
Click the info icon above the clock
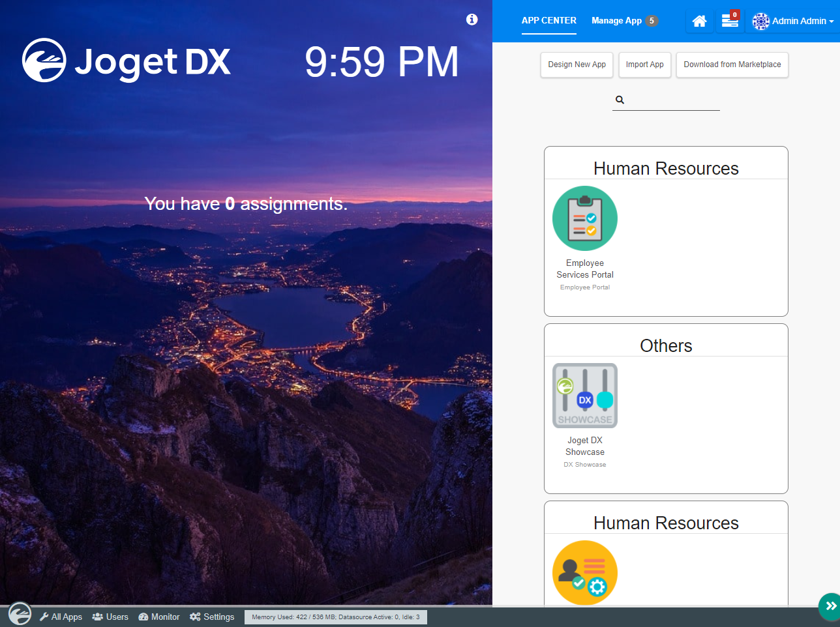[472, 20]
